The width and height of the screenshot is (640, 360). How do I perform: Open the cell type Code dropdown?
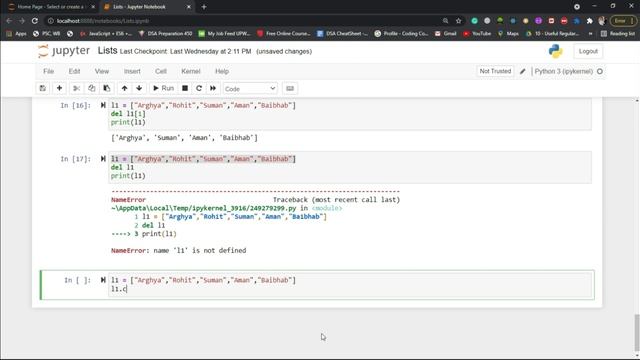(x=250, y=89)
